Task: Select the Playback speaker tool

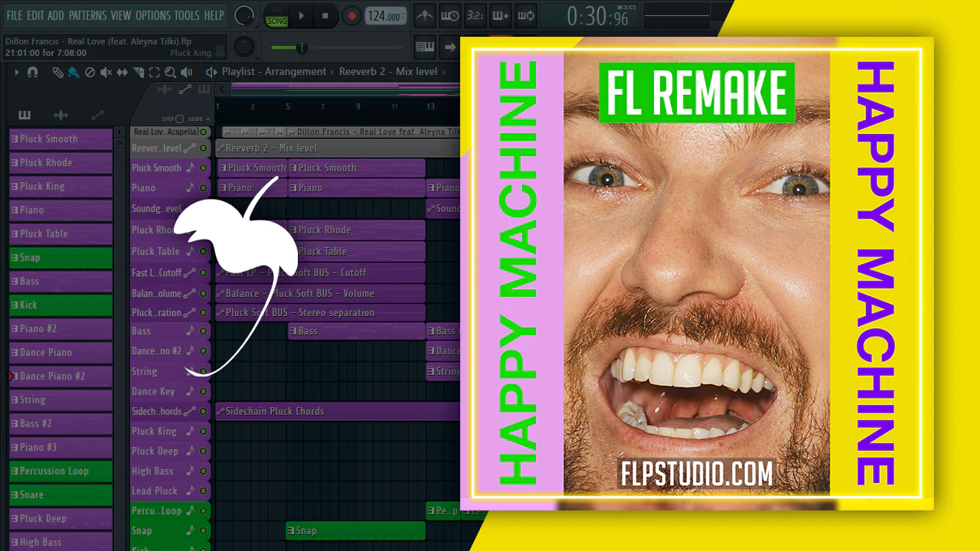Action: [187, 72]
